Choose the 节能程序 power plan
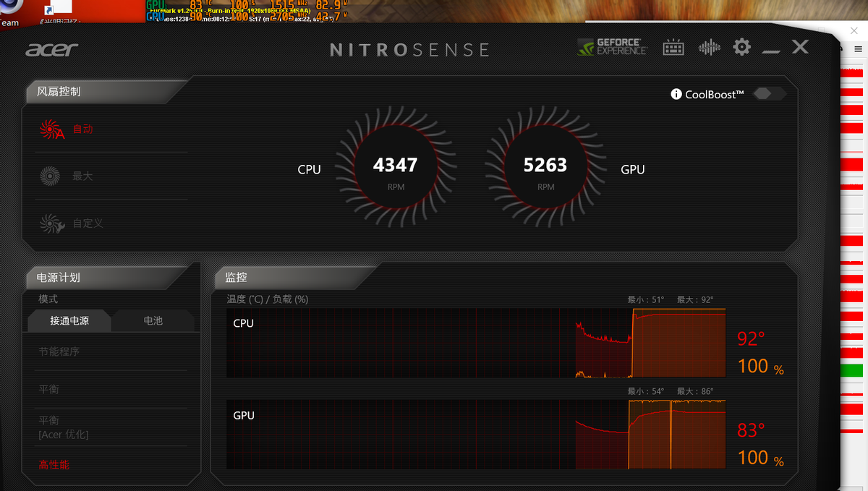The image size is (868, 491). click(59, 351)
